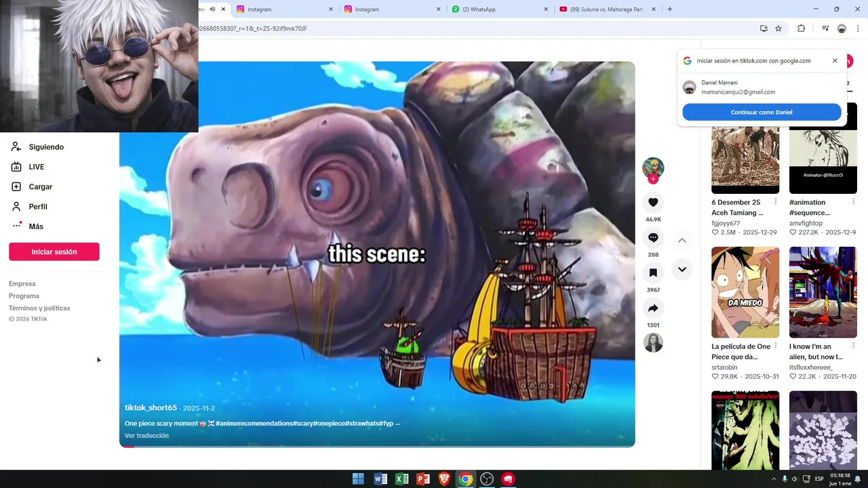Open the Chrome profile avatar
The height and width of the screenshot is (488, 868).
point(842,28)
